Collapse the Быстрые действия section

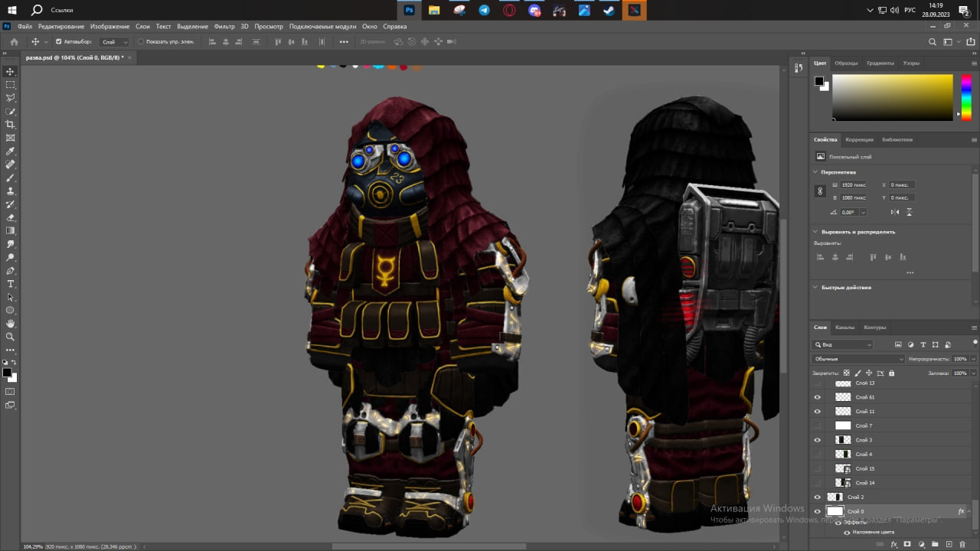point(815,288)
